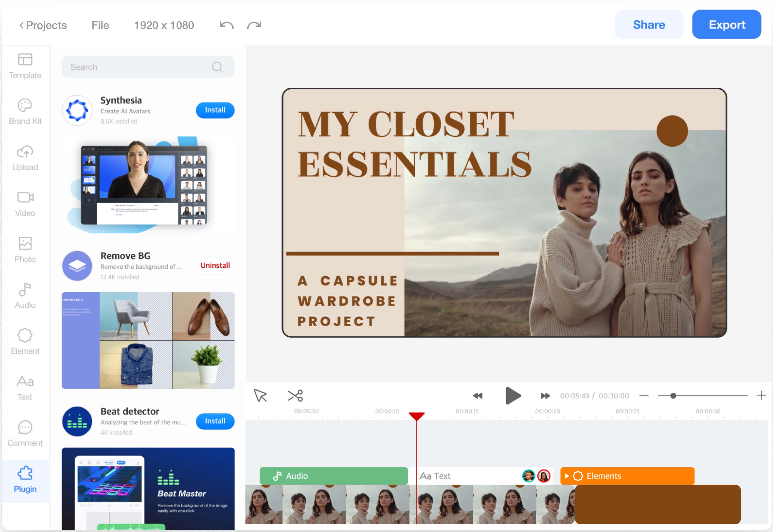
Task: Select the pointer selection tool
Action: click(260, 396)
